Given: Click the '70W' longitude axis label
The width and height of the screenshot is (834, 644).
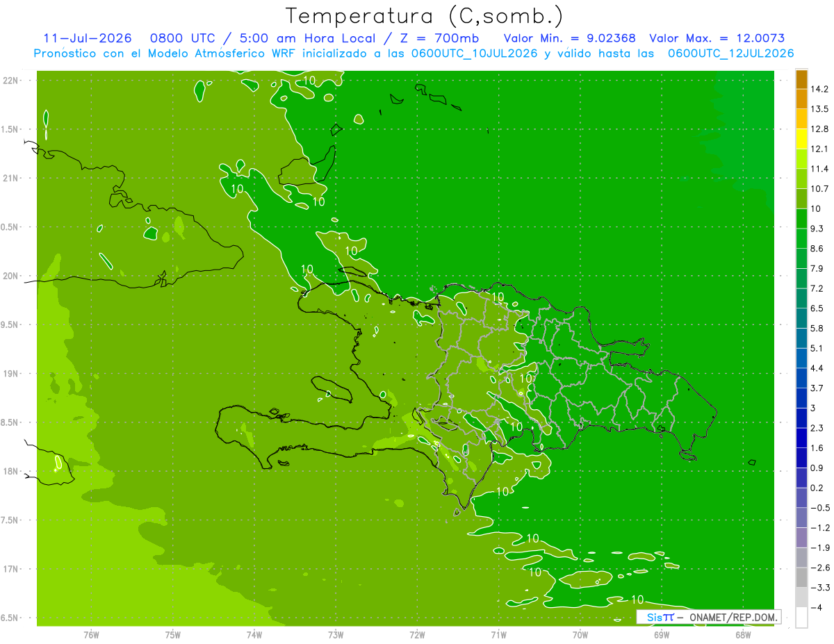Looking at the screenshot, I should pyautogui.click(x=580, y=634).
